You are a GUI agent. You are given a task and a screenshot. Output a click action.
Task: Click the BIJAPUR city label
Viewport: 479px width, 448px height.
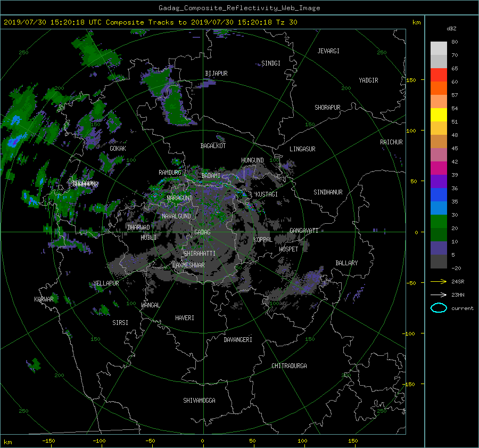click(216, 74)
